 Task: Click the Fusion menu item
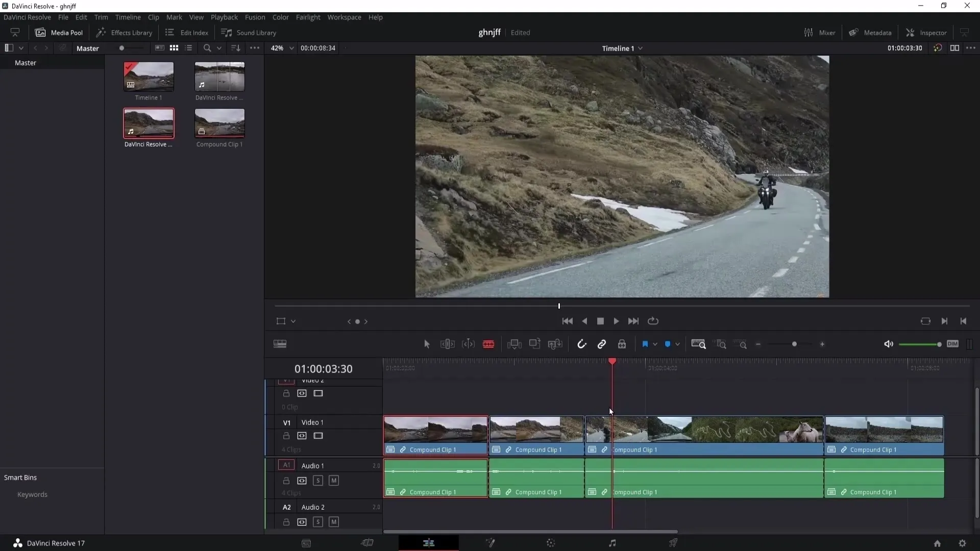254,17
